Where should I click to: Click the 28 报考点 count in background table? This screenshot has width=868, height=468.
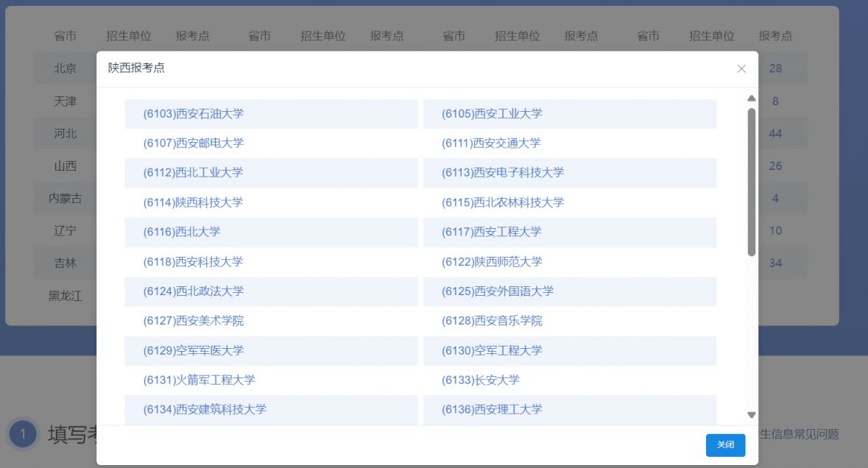pyautogui.click(x=775, y=68)
